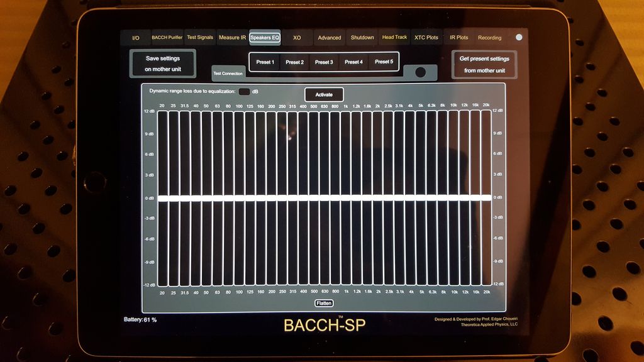Click the BACCH-SP logo text
Image resolution: width=644 pixels, height=362 pixels.
[x=325, y=325]
